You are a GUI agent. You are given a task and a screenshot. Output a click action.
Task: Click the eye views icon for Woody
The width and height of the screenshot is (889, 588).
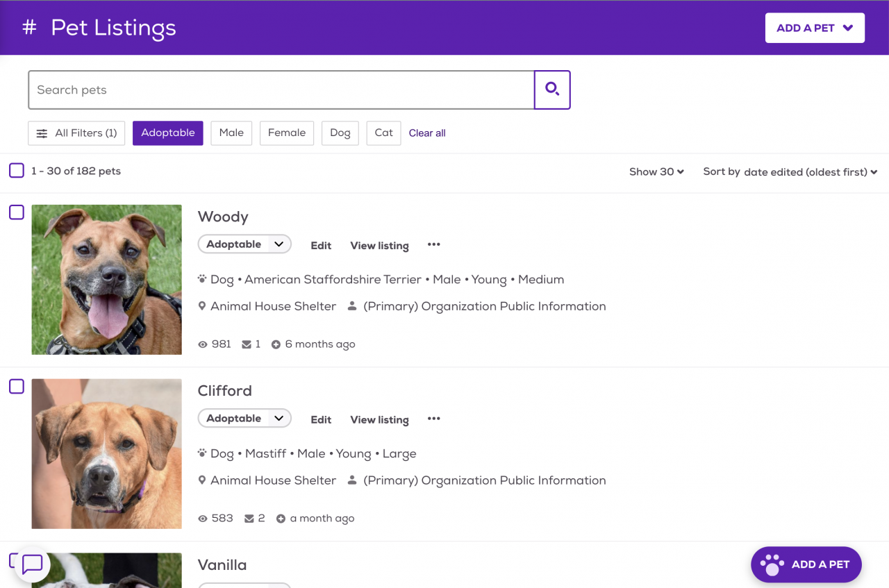pos(203,344)
